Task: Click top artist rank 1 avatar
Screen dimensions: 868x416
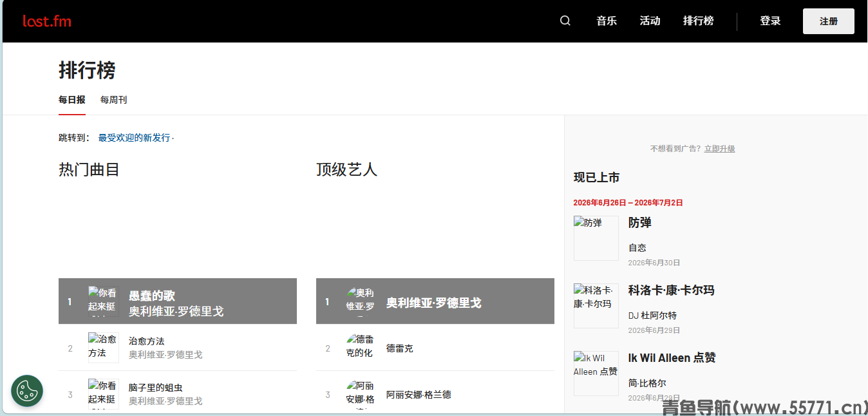Action: click(361, 301)
